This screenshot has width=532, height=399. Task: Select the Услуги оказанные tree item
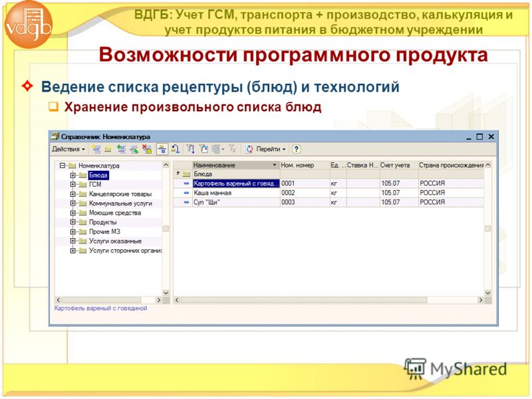[x=115, y=241]
